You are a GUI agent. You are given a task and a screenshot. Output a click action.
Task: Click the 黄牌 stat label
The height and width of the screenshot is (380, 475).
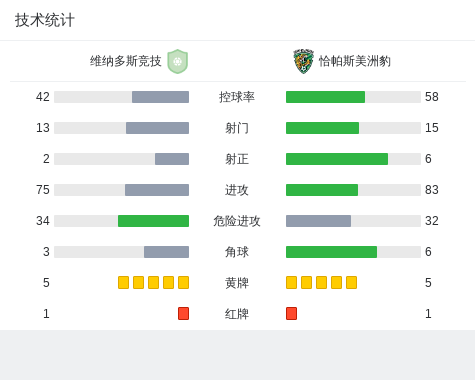[x=237, y=283]
